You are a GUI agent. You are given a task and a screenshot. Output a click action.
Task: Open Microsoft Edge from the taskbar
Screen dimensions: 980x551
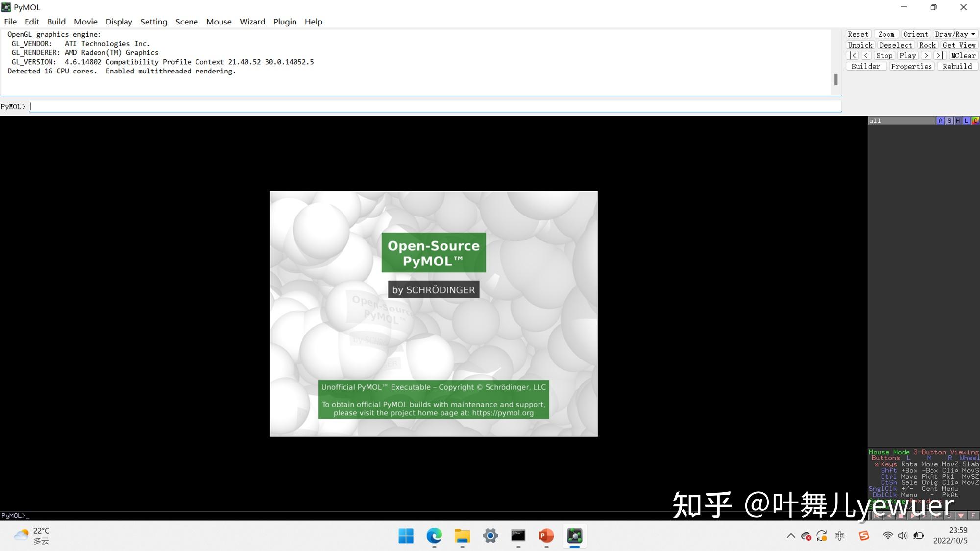(x=434, y=536)
